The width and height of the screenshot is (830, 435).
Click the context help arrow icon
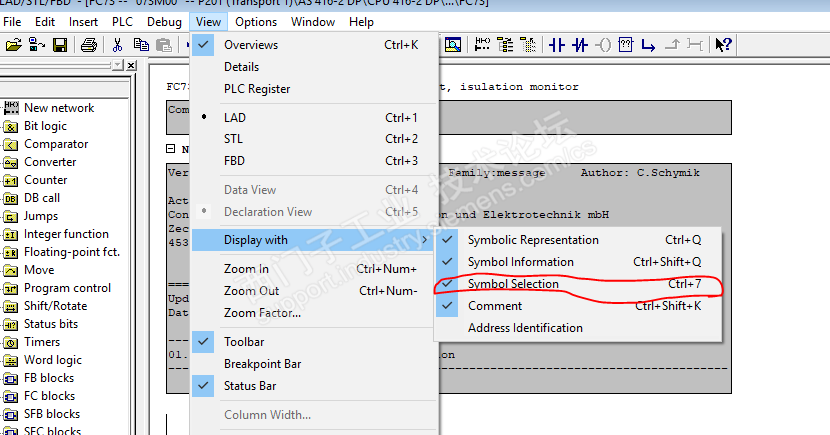[725, 45]
